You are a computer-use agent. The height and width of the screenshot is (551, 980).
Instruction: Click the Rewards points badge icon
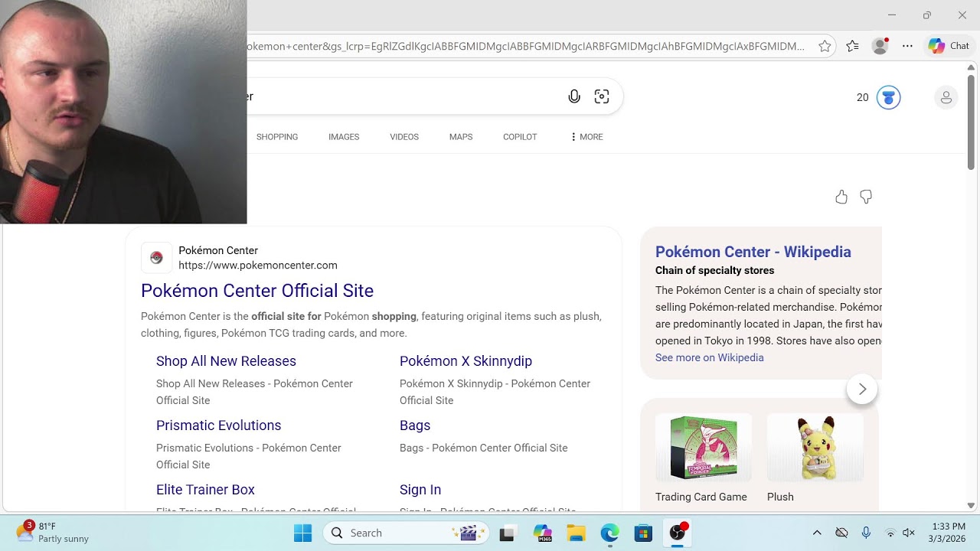(x=888, y=97)
